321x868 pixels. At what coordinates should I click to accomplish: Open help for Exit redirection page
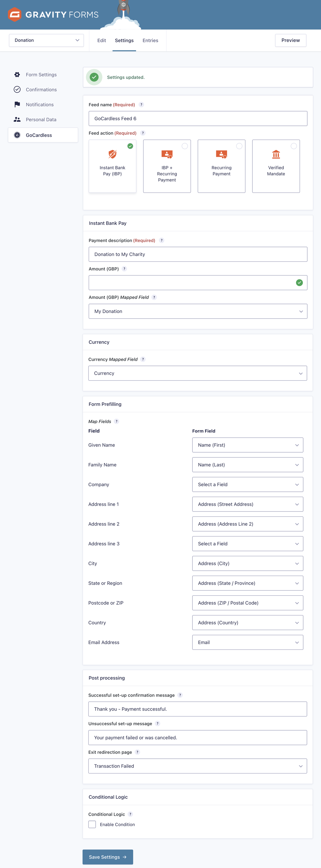coord(137,752)
